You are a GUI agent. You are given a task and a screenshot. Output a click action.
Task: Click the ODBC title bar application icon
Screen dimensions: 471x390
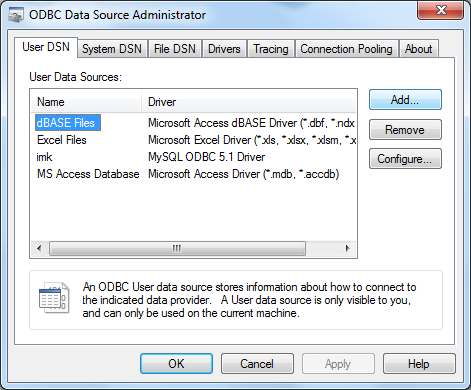pyautogui.click(x=16, y=15)
